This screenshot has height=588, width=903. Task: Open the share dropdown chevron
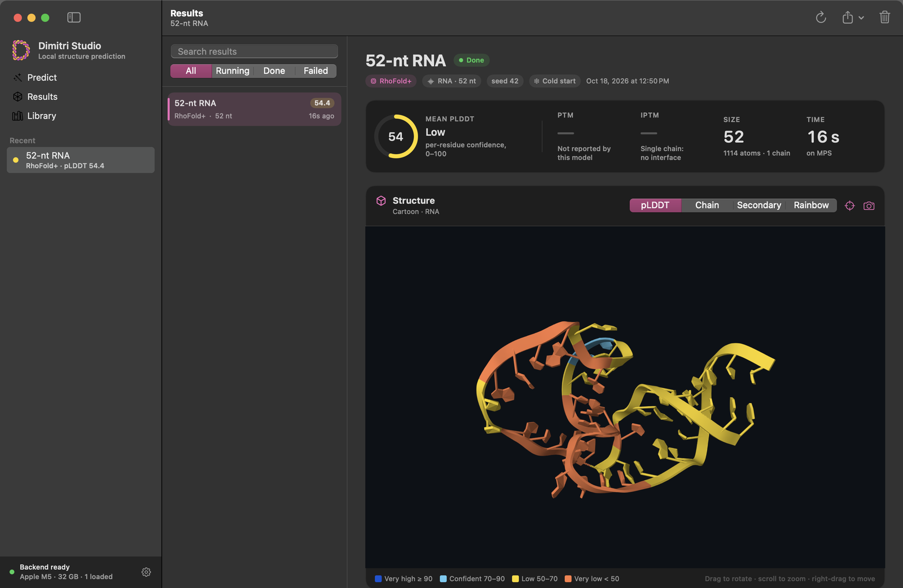point(861,18)
